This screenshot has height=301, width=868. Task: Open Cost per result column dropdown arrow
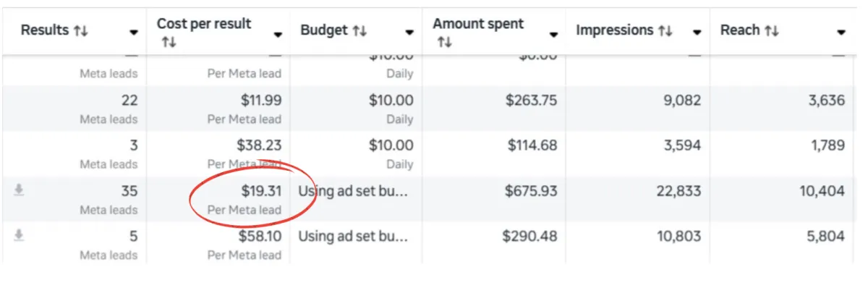tap(278, 35)
